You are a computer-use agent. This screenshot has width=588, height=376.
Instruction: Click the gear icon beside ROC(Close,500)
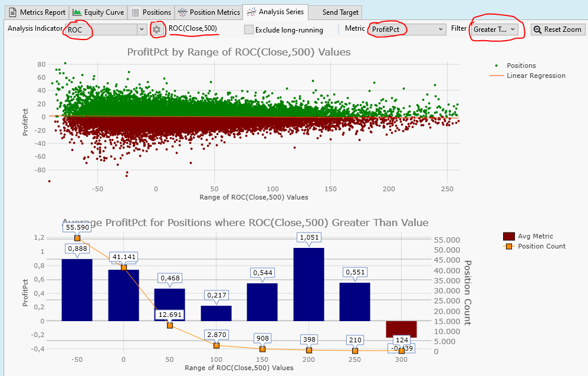tap(156, 29)
